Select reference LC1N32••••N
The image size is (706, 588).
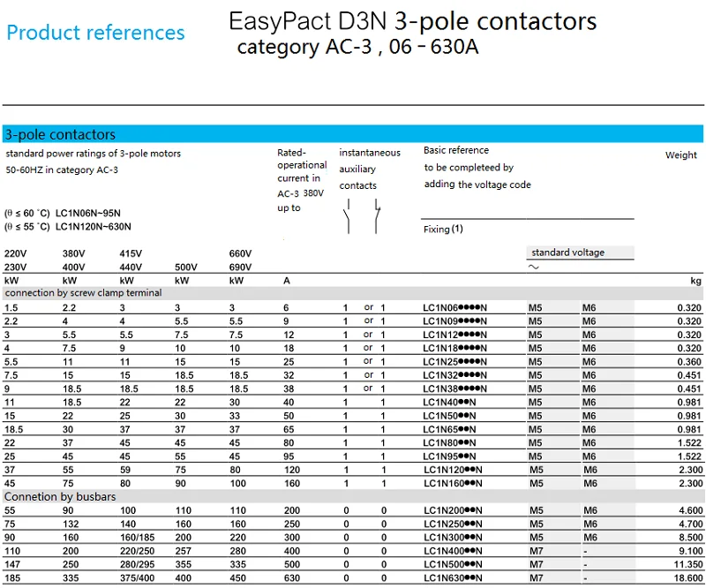click(x=454, y=375)
